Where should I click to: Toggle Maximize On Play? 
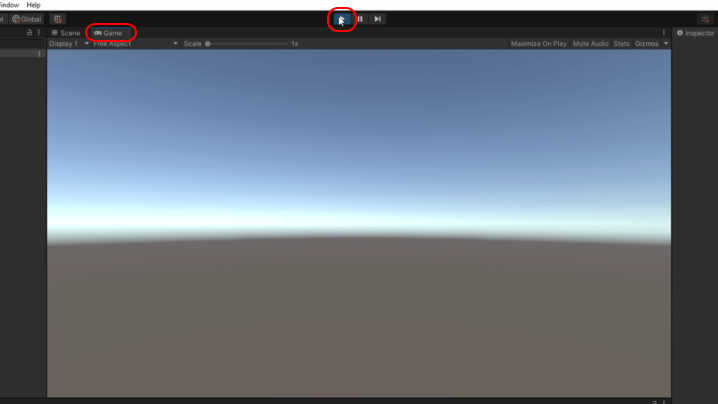pos(538,44)
